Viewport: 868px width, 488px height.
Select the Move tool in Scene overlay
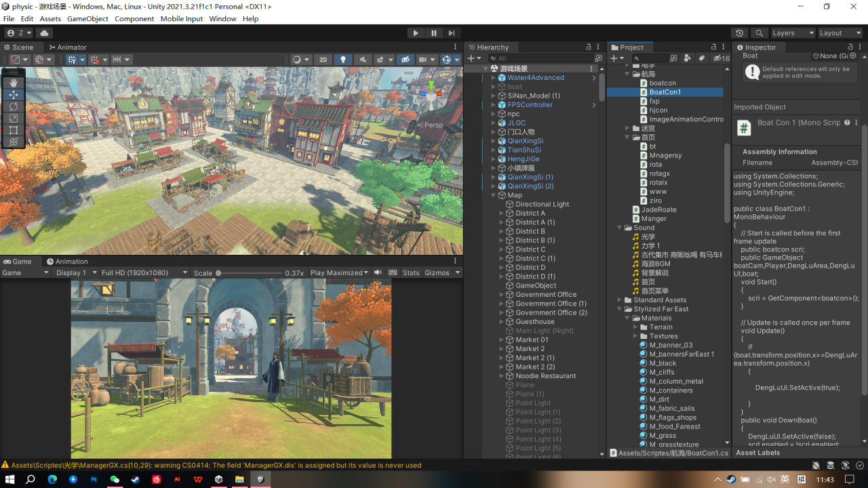tap(14, 95)
